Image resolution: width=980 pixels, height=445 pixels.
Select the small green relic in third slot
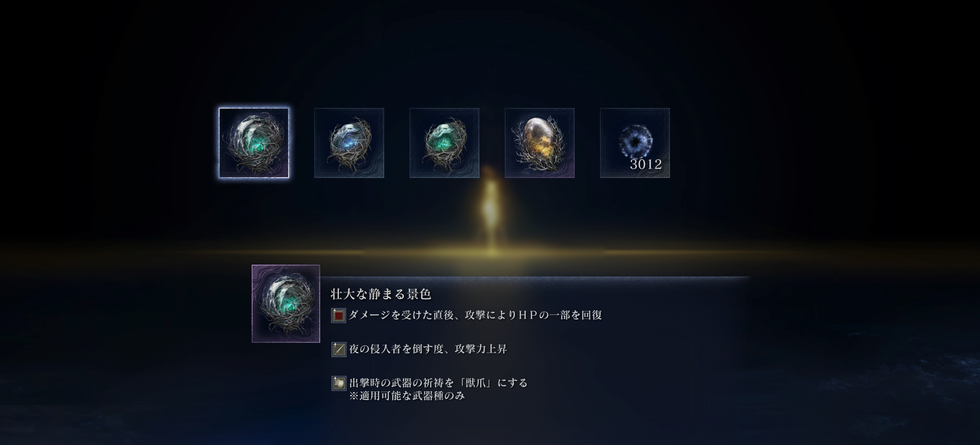445,143
